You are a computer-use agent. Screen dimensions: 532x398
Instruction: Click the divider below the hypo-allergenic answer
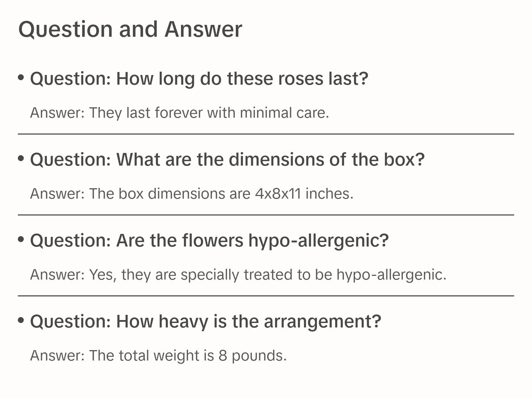(266, 296)
